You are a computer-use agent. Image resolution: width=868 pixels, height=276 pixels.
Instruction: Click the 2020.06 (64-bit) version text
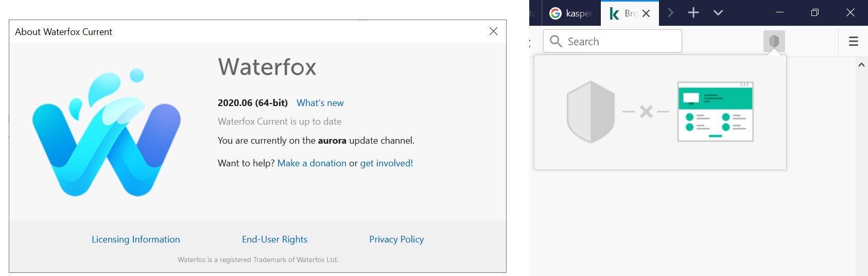click(253, 103)
